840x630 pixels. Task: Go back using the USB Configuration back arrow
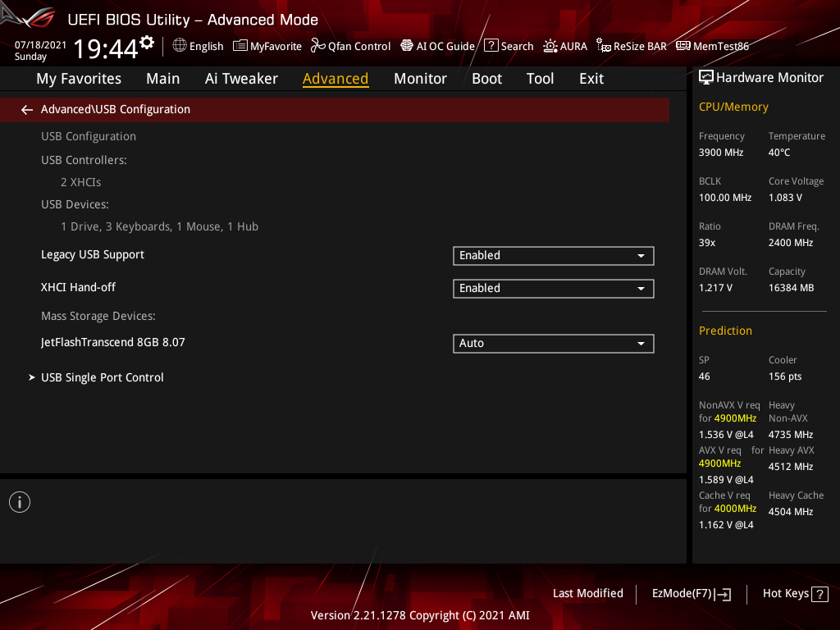point(26,109)
